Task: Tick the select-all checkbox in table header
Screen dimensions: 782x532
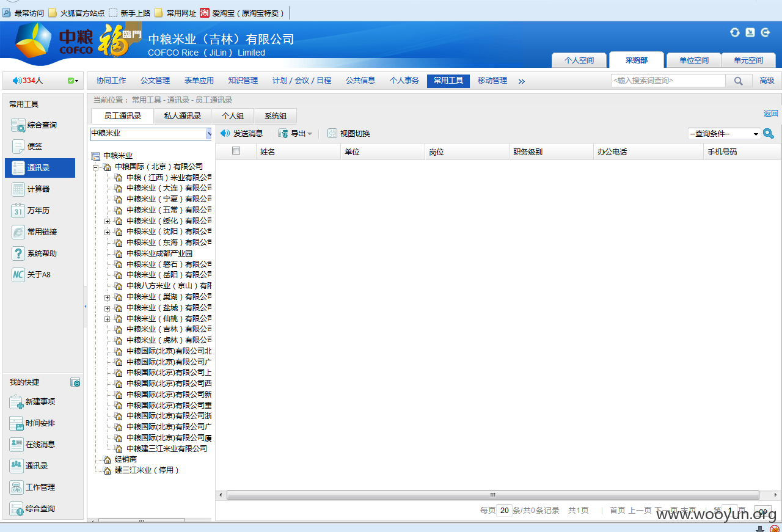Action: point(236,151)
